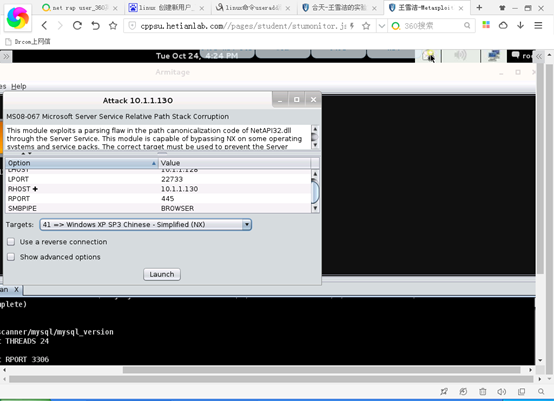Image resolution: width=554 pixels, height=401 pixels.
Task: Enable 'Use a reverse connection' checkbox
Action: (11, 242)
